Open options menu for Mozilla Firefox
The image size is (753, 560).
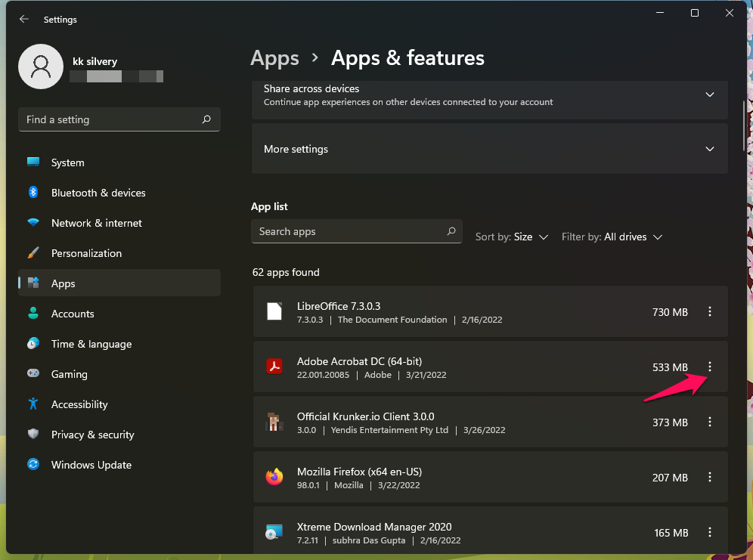(x=710, y=477)
